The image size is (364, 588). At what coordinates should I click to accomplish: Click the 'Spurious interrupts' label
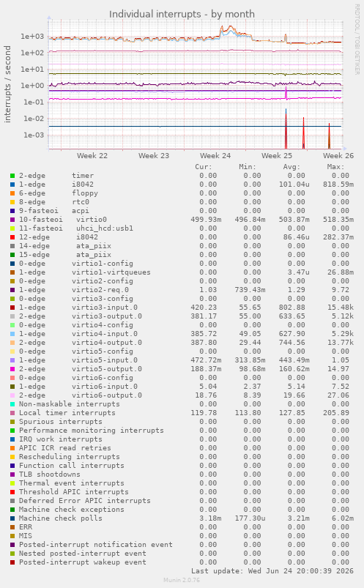(x=60, y=422)
